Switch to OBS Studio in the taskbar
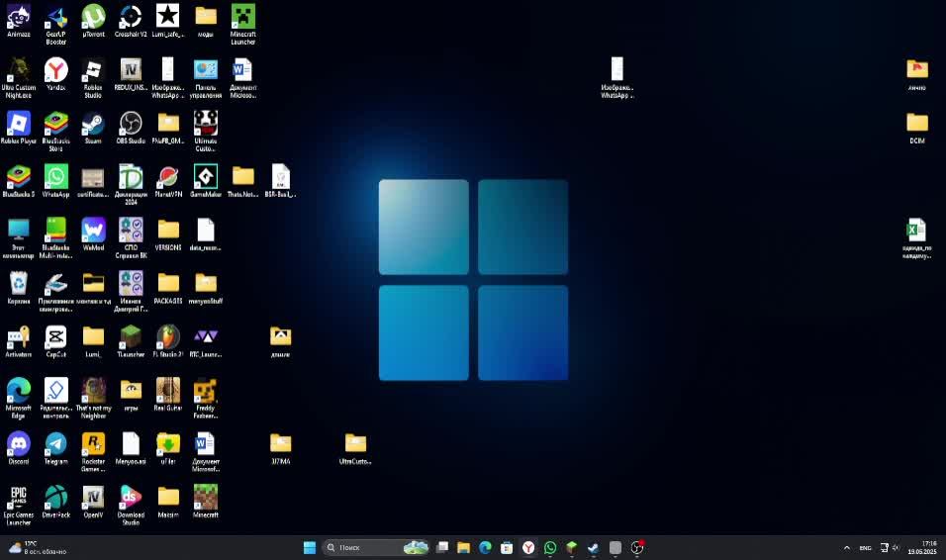Screen dimensions: 946x560 (637, 547)
